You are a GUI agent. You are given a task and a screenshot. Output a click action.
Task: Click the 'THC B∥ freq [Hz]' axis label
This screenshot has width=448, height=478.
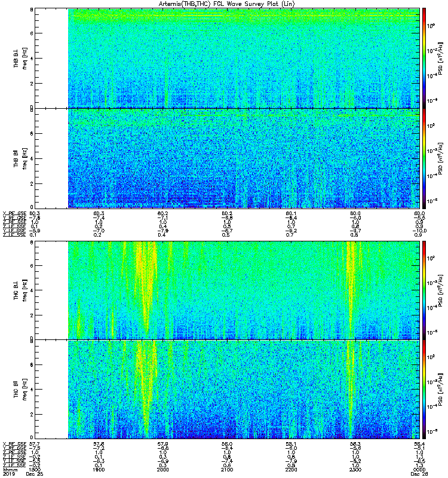(x=20, y=390)
